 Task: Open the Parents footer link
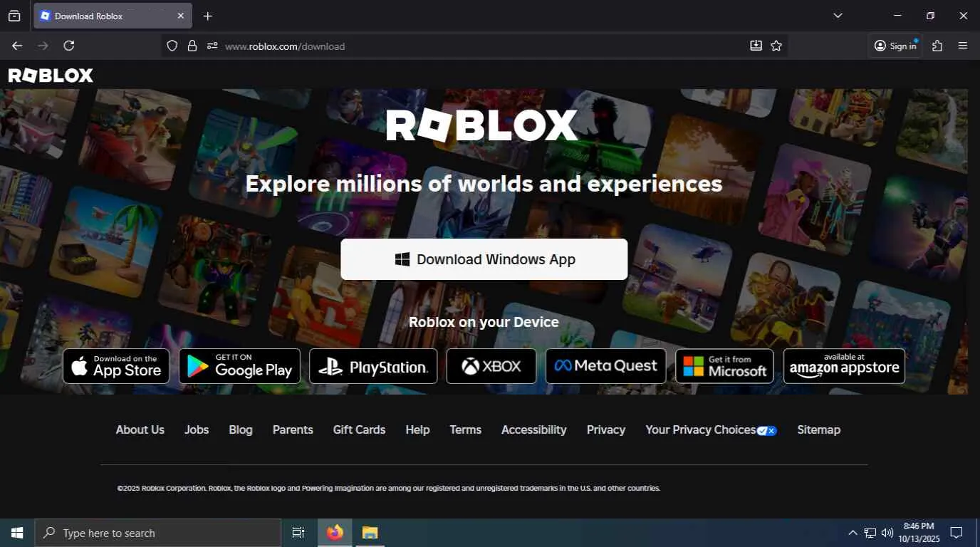pos(293,429)
